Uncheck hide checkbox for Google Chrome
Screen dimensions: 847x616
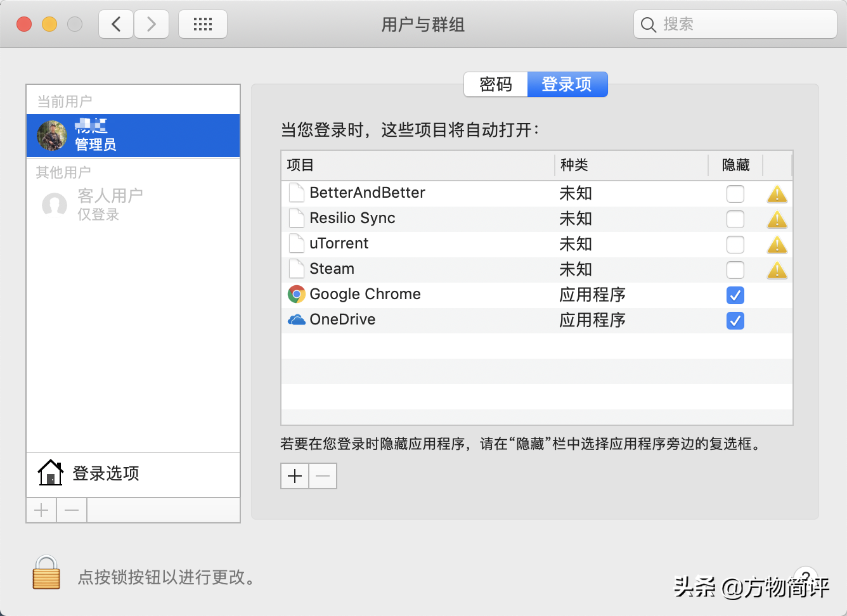coord(735,295)
